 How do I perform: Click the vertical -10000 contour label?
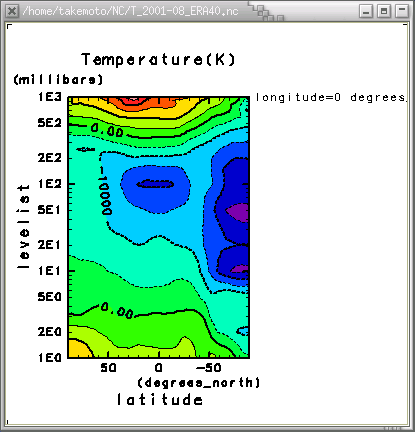click(106, 191)
